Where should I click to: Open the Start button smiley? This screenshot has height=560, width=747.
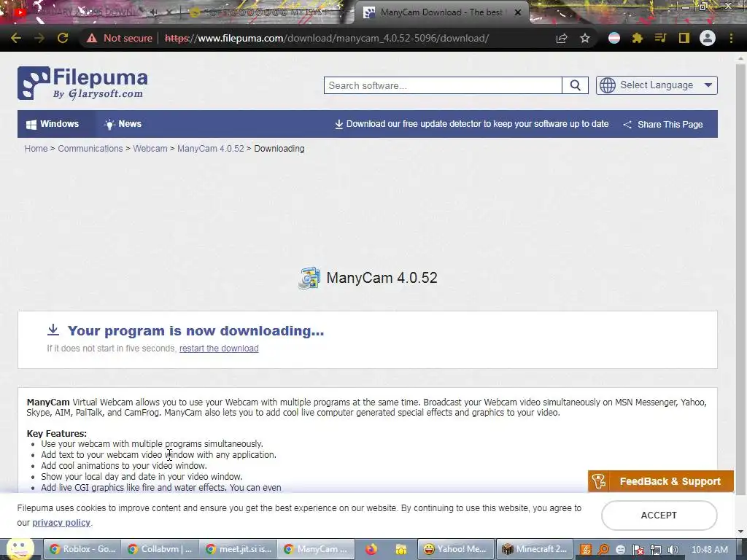[x=20, y=549]
